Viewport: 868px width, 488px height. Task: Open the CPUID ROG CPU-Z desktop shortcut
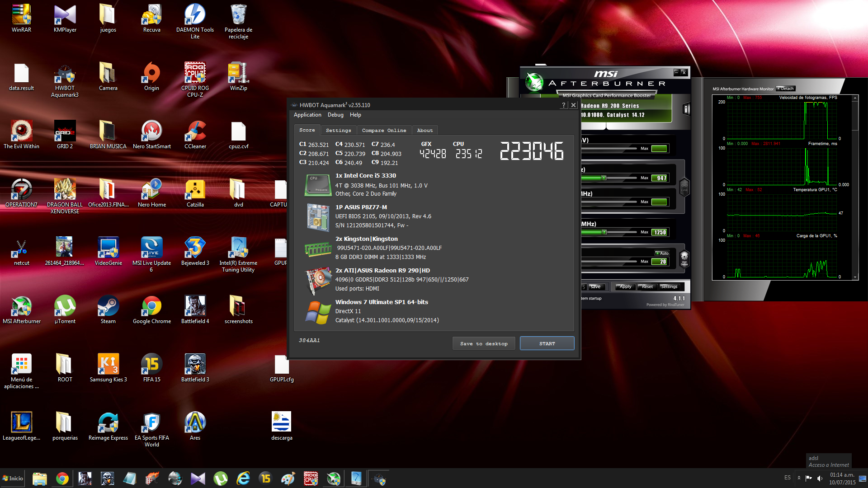pyautogui.click(x=195, y=80)
